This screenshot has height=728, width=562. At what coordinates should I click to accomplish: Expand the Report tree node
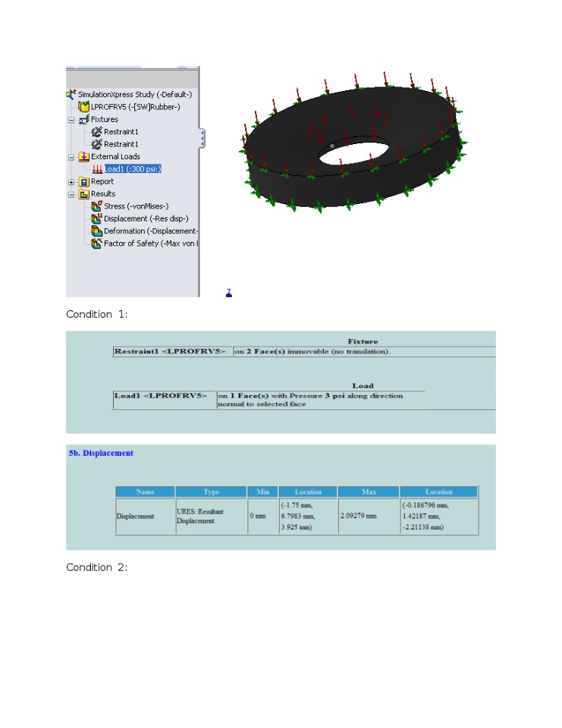[71, 182]
